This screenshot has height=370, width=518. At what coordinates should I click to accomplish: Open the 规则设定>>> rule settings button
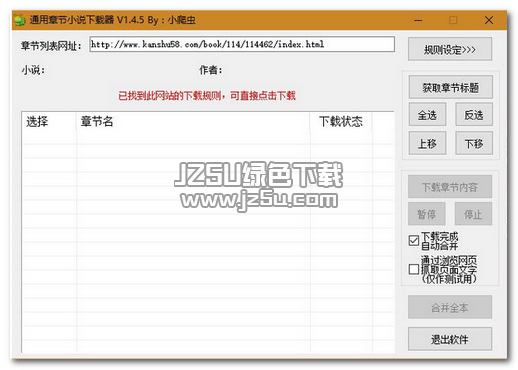pyautogui.click(x=450, y=49)
